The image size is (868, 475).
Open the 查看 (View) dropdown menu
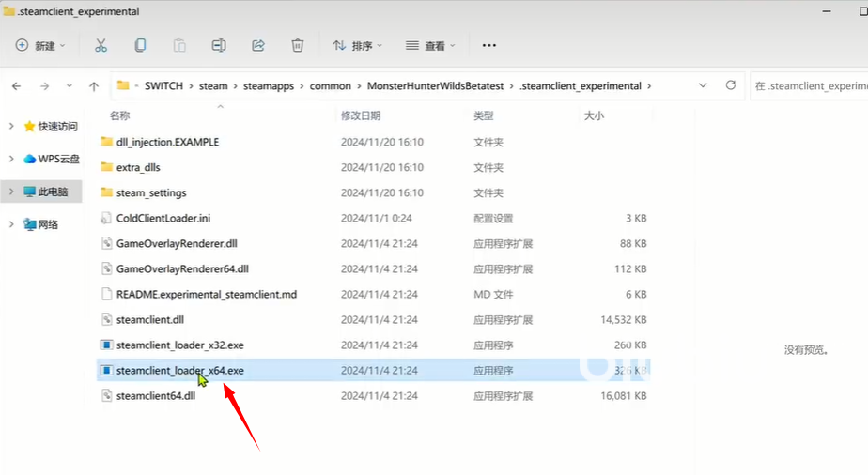point(430,45)
